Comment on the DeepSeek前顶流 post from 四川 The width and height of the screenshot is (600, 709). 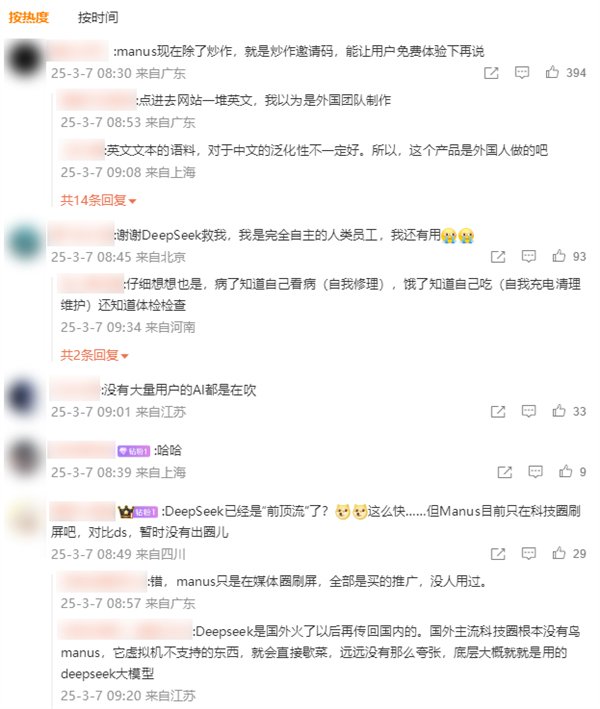tap(529, 553)
